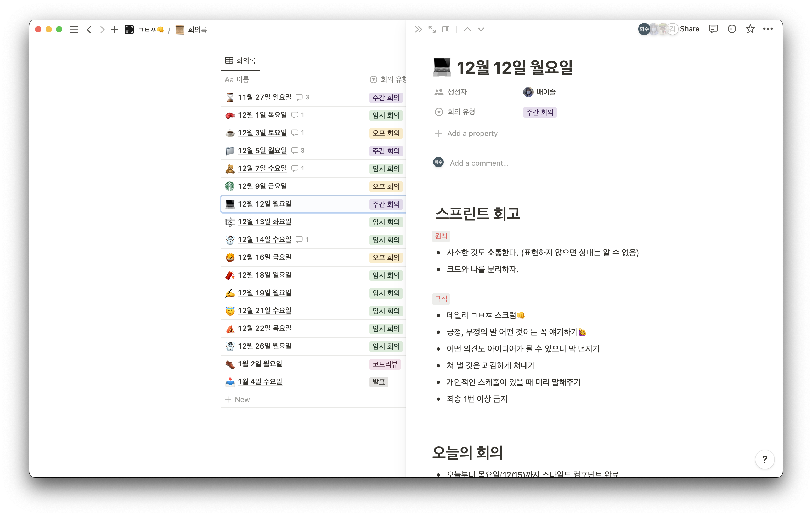Open the comments panel icon
The height and width of the screenshot is (516, 812).
click(x=713, y=29)
